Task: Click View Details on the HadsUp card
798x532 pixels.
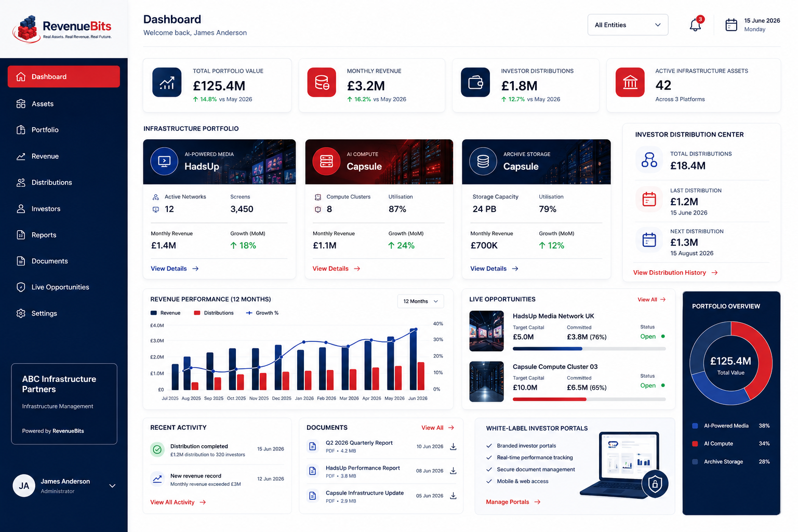Action: coord(175,269)
